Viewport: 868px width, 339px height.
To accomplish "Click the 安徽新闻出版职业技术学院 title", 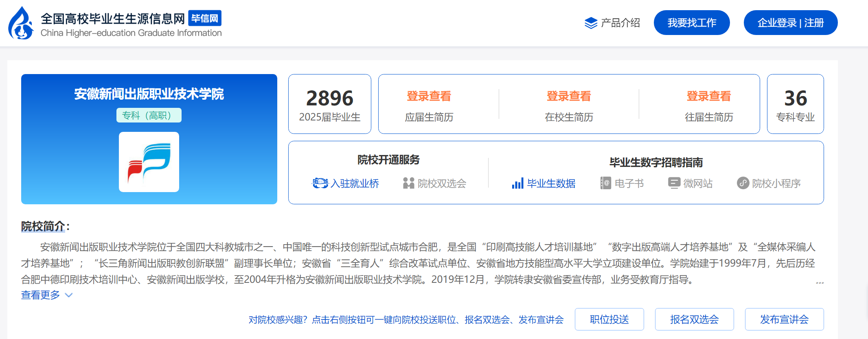I will [x=149, y=94].
